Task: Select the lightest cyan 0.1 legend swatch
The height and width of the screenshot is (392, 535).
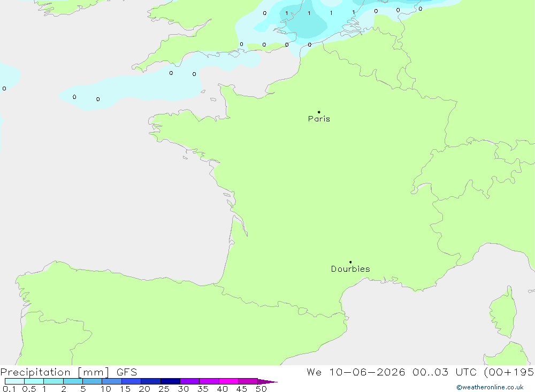Action: pyautogui.click(x=14, y=381)
